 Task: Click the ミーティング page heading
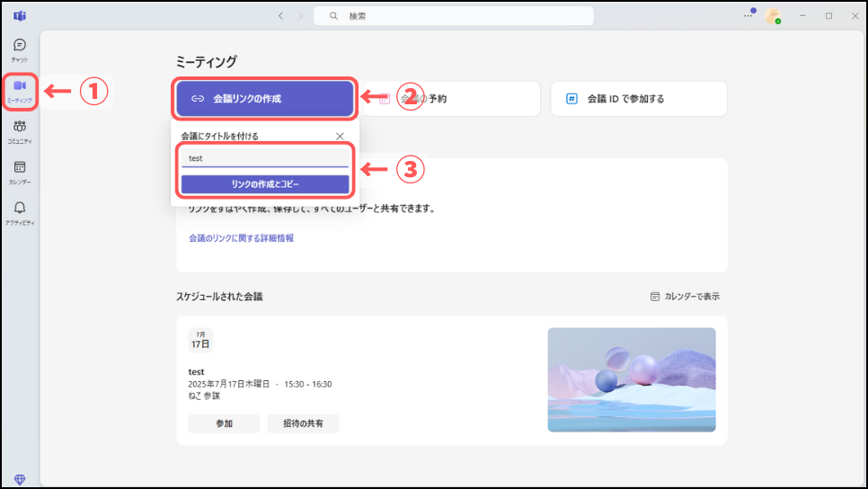point(207,61)
